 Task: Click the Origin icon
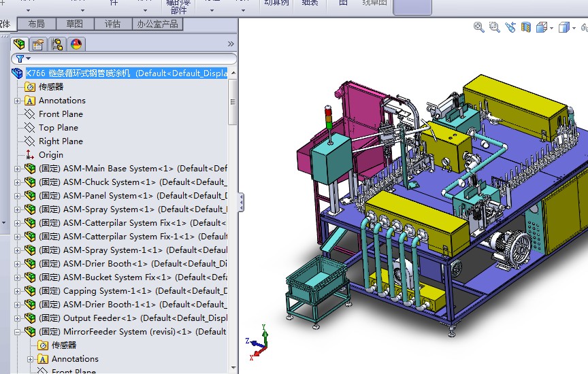[30, 155]
